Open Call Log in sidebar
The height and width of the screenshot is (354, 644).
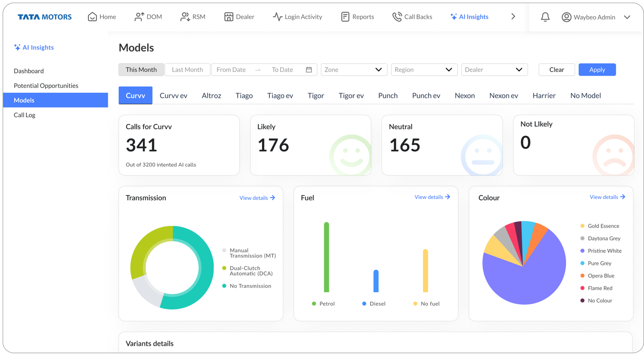[25, 115]
